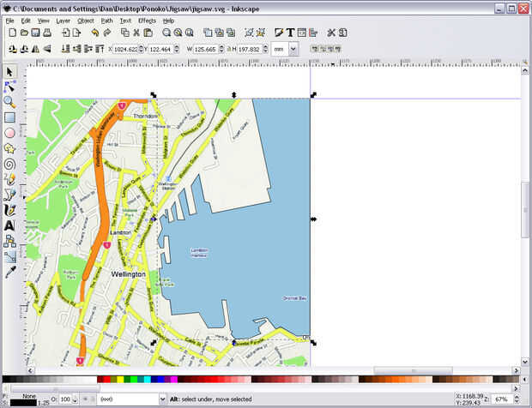Flip the selection horizontally
This screenshot has height=408, width=532.
[x=35, y=49]
